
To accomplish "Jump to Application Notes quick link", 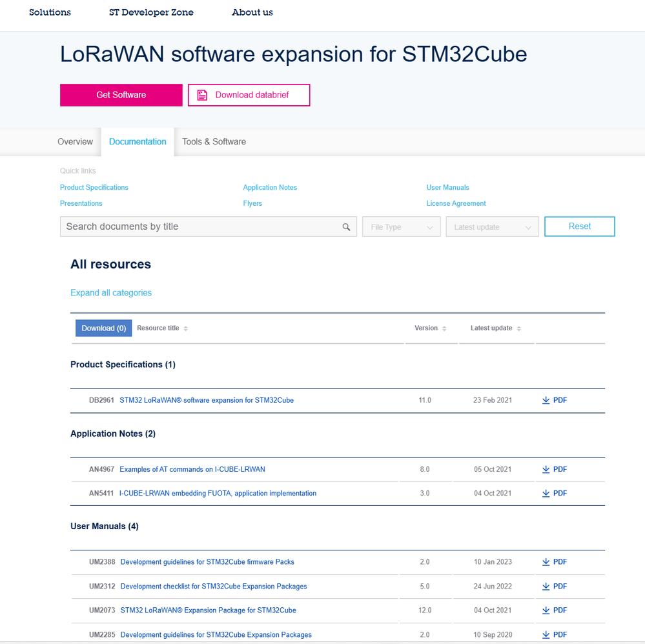I will pyautogui.click(x=270, y=188).
